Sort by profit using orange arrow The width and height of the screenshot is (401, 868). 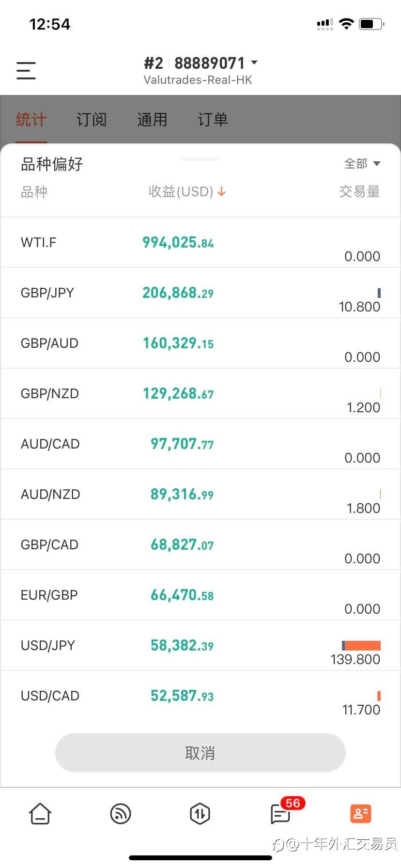(x=221, y=192)
